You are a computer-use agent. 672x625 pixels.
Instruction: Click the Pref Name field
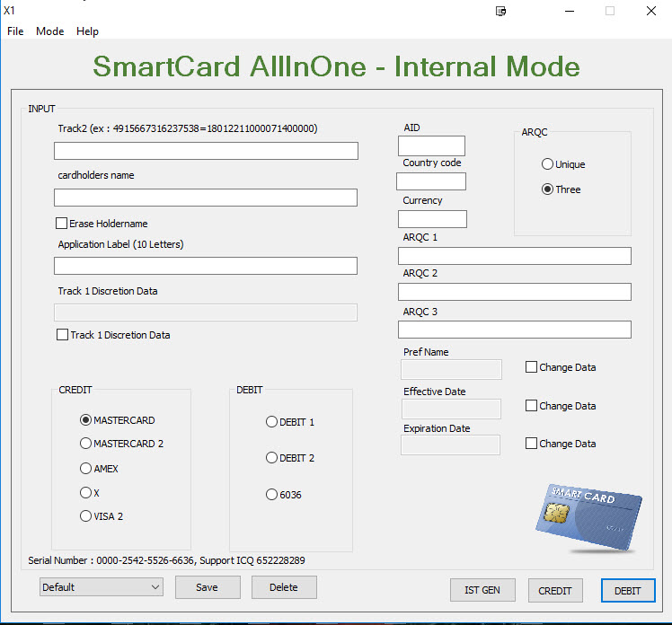451,369
